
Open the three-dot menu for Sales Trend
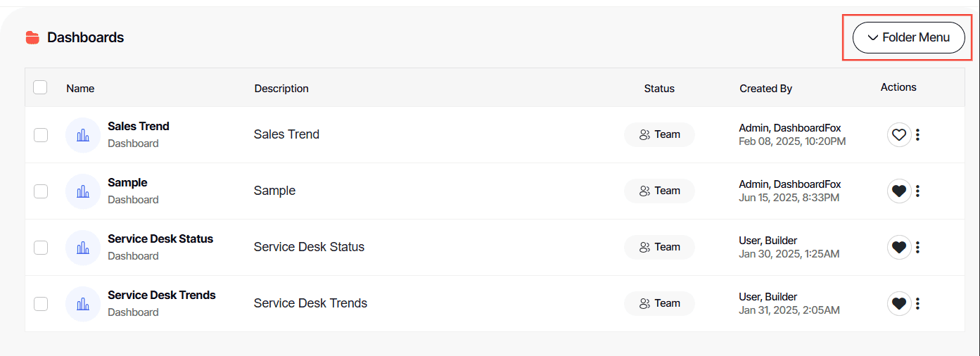pos(918,134)
